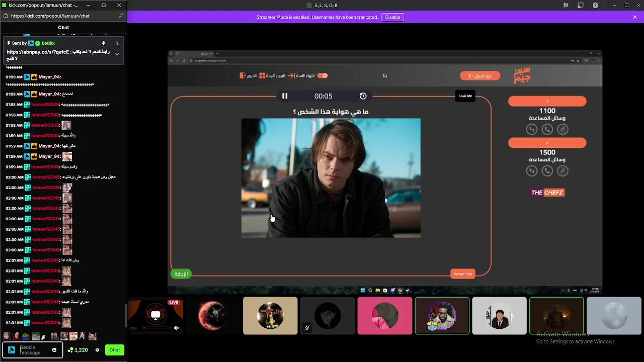Screen dimensions: 644x362
Task: Use team 1 phone call helper icon
Action: [x=547, y=130]
